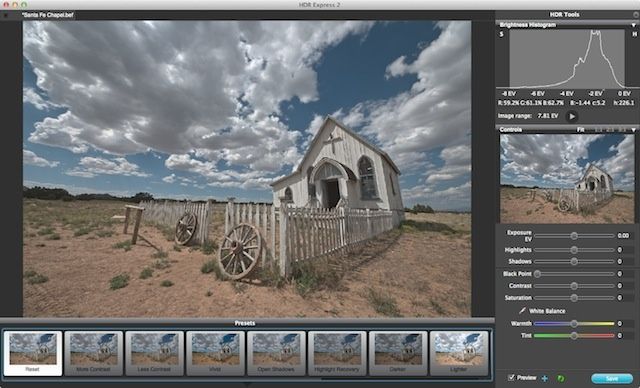Screen dimensions: 640x388
Task: Click the green reset arrow icon
Action: point(561,378)
